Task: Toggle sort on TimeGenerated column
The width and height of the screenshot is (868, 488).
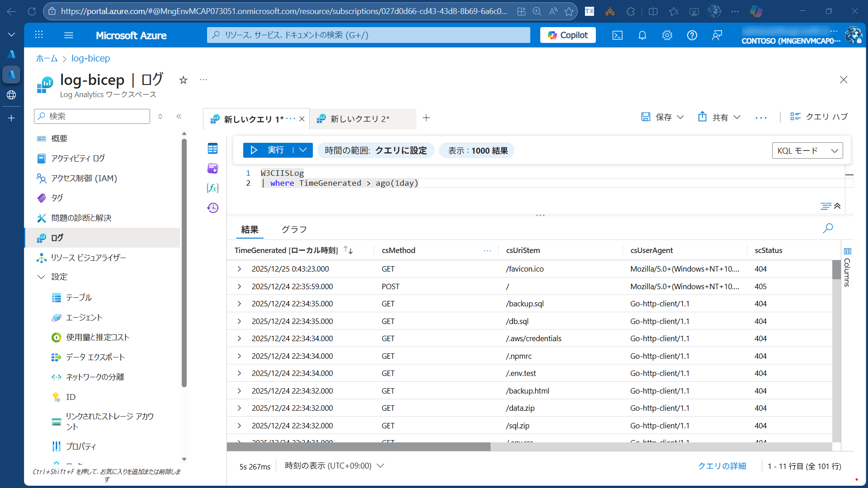Action: click(348, 250)
